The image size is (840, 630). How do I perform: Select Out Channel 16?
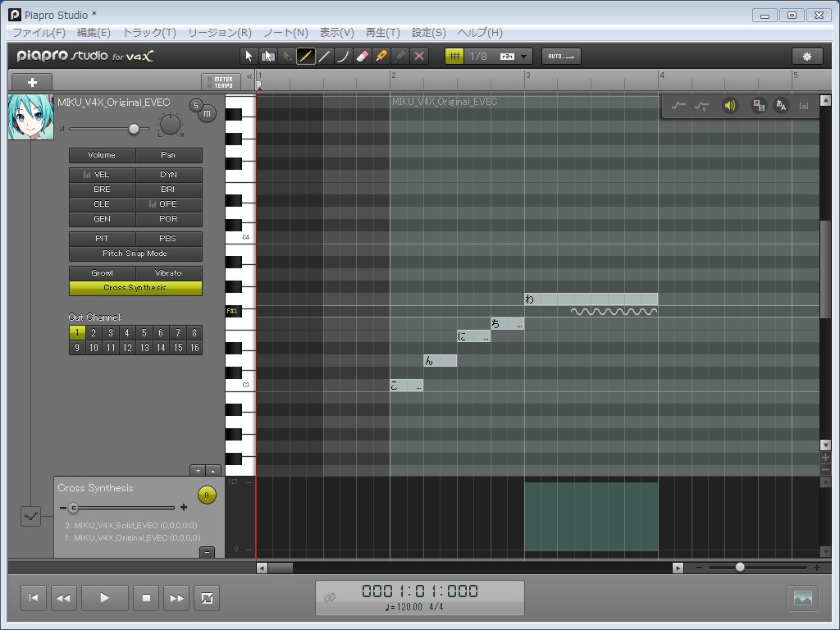pyautogui.click(x=194, y=348)
